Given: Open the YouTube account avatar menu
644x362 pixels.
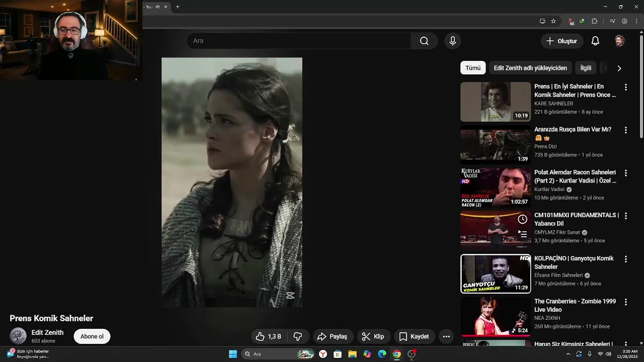Looking at the screenshot, I should tap(620, 41).
